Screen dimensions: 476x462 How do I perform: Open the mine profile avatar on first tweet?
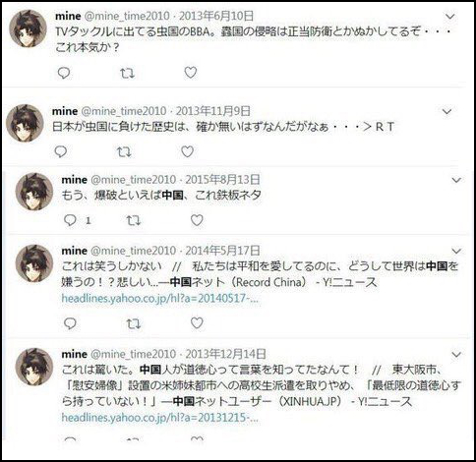click(x=29, y=29)
